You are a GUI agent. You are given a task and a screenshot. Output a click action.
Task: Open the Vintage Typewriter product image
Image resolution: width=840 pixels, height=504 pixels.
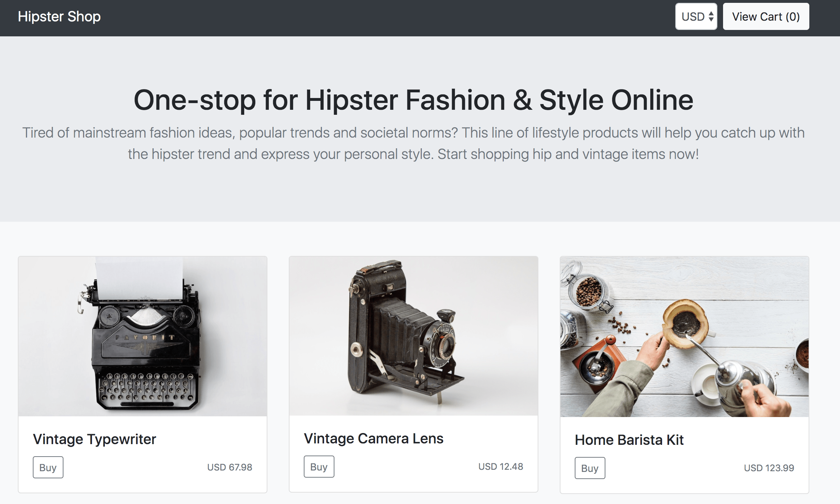[x=143, y=336]
